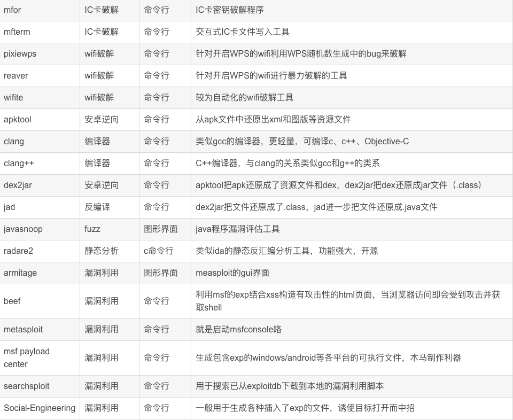Image resolution: width=513 pixels, height=420 pixels.
Task: Click 'measploit的gui界面' description
Action: [232, 273]
